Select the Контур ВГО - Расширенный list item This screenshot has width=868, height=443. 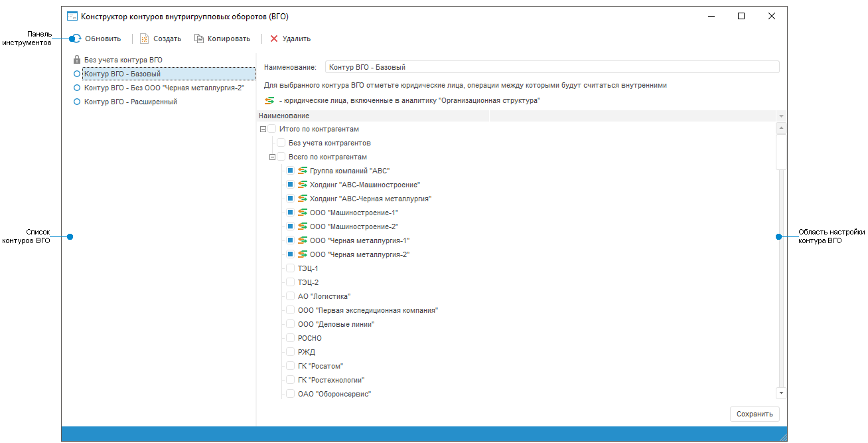click(131, 102)
